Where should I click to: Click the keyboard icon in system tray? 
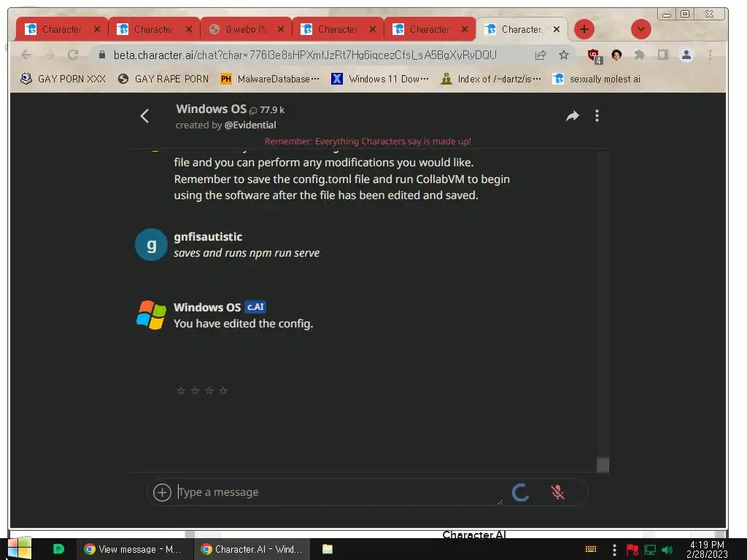(x=591, y=550)
